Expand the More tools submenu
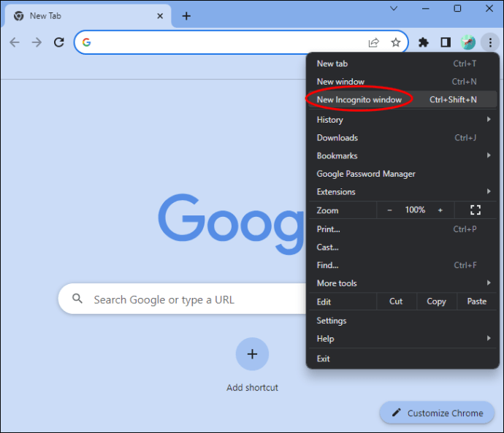The width and height of the screenshot is (504, 433). (x=402, y=283)
